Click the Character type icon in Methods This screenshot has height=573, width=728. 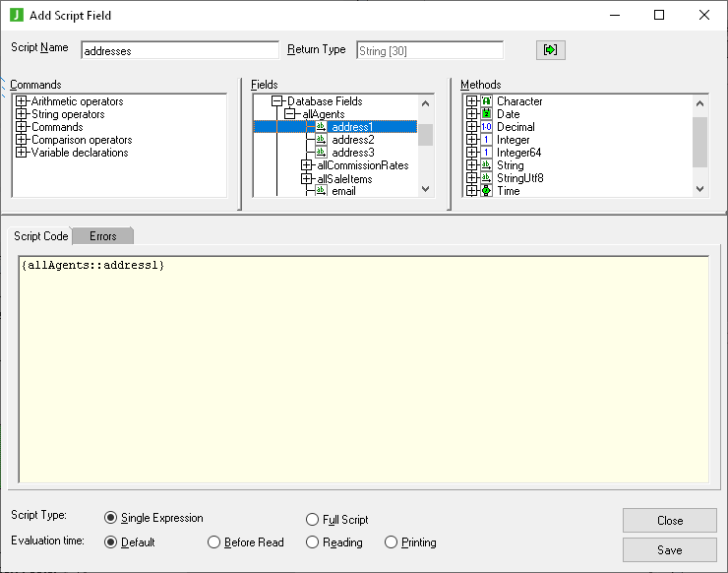point(486,101)
